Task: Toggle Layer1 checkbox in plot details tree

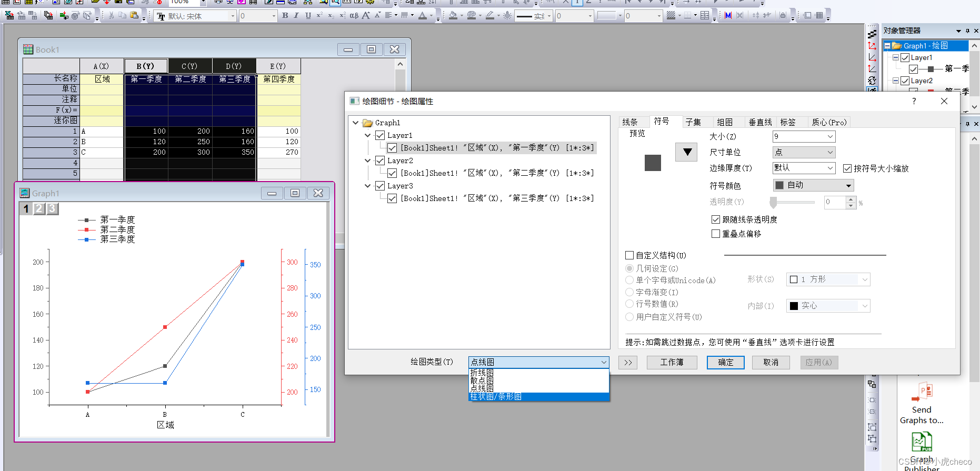Action: coord(380,135)
